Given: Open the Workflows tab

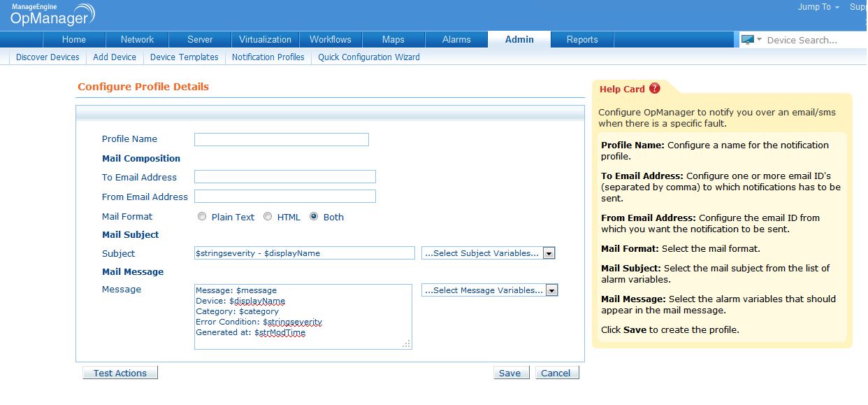Looking at the screenshot, I should (x=331, y=39).
